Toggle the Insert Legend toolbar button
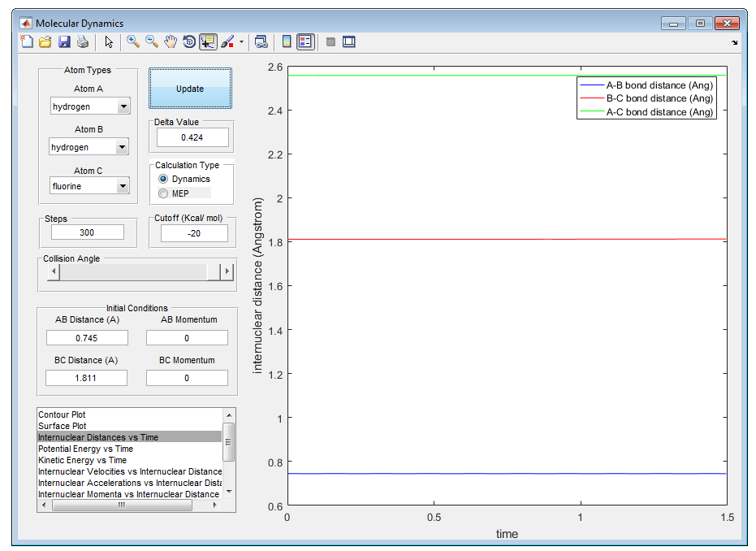Image resolution: width=756 pixels, height=551 pixels. pos(305,42)
